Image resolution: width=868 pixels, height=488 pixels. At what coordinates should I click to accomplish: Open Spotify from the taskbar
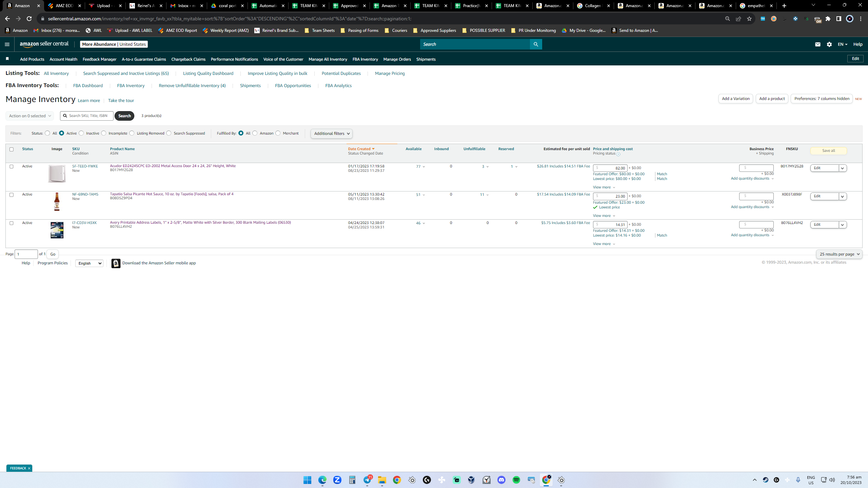coord(516,480)
